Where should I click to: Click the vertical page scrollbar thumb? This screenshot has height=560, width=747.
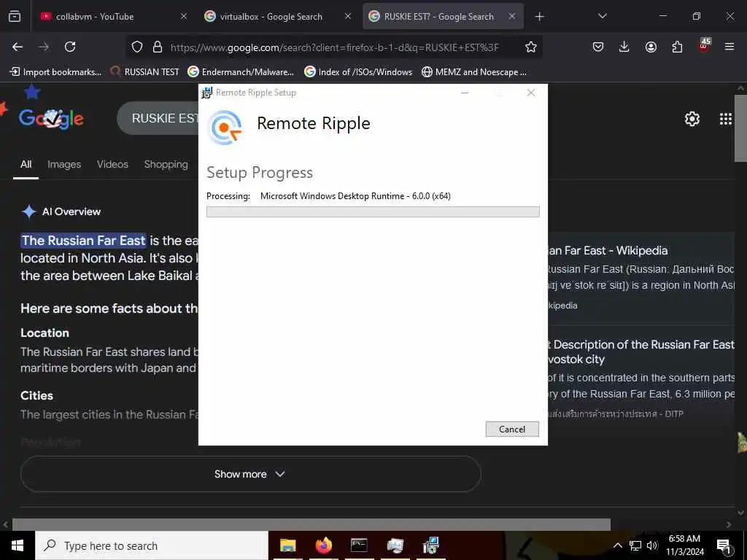(x=740, y=128)
